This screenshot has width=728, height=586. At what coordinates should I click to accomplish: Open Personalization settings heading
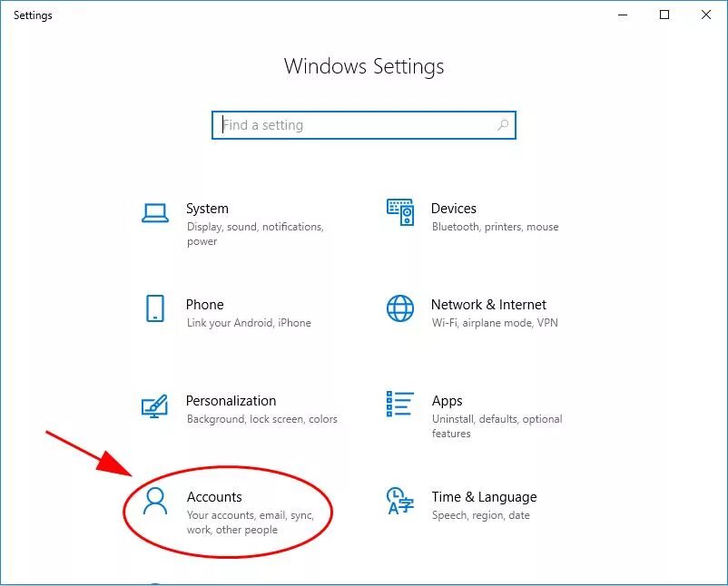click(x=231, y=400)
